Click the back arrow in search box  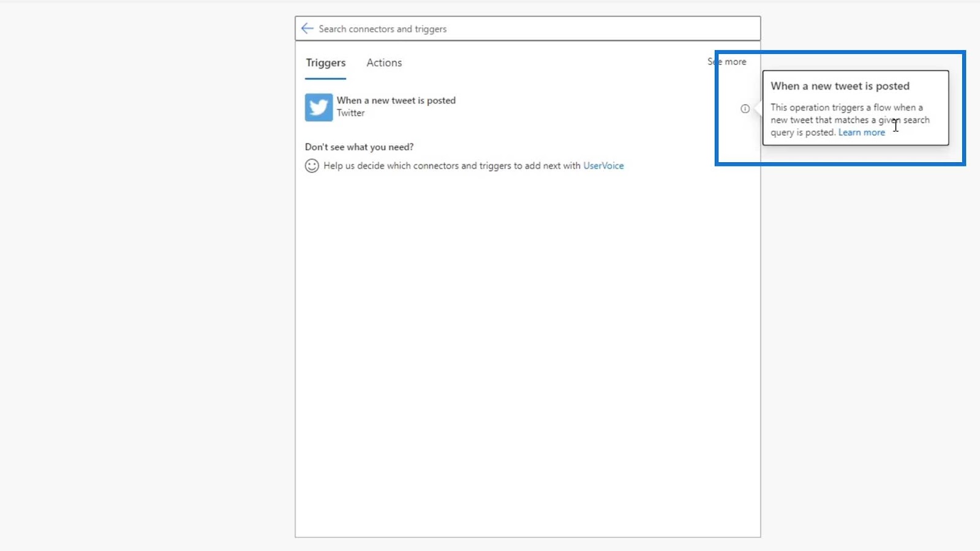point(307,29)
